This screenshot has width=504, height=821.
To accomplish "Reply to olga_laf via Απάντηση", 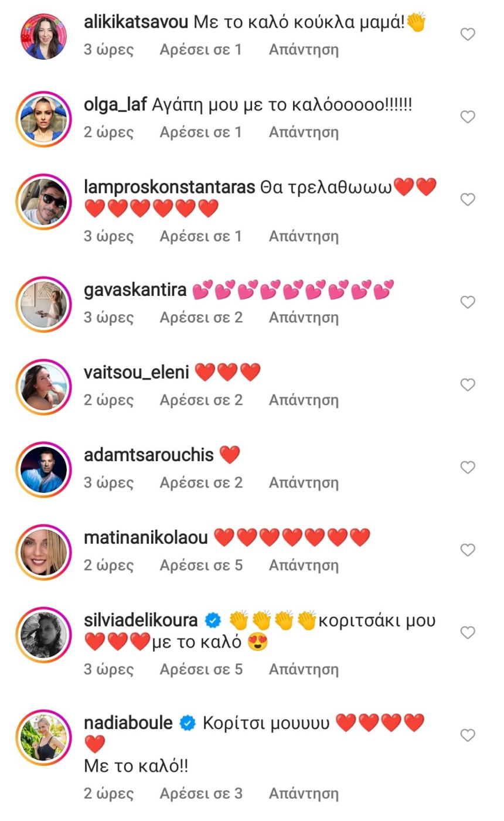I will (304, 132).
